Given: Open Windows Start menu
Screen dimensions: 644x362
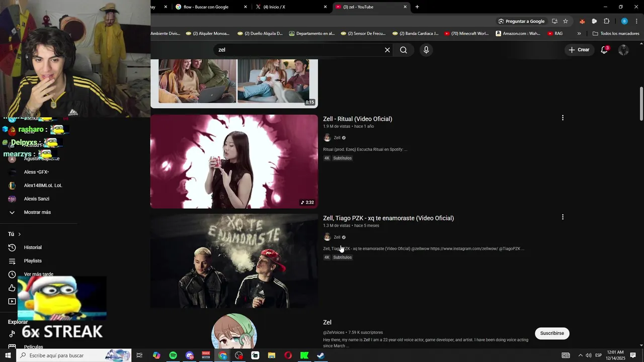Looking at the screenshot, I should (x=8, y=355).
